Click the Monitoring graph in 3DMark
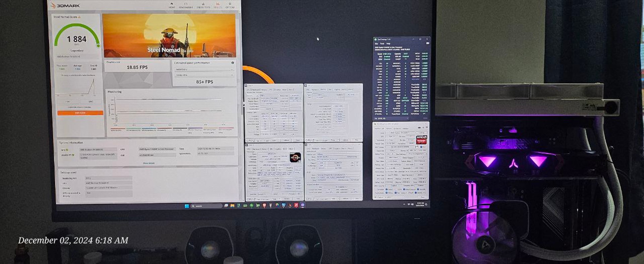The width and height of the screenshot is (644, 264). click(171, 113)
